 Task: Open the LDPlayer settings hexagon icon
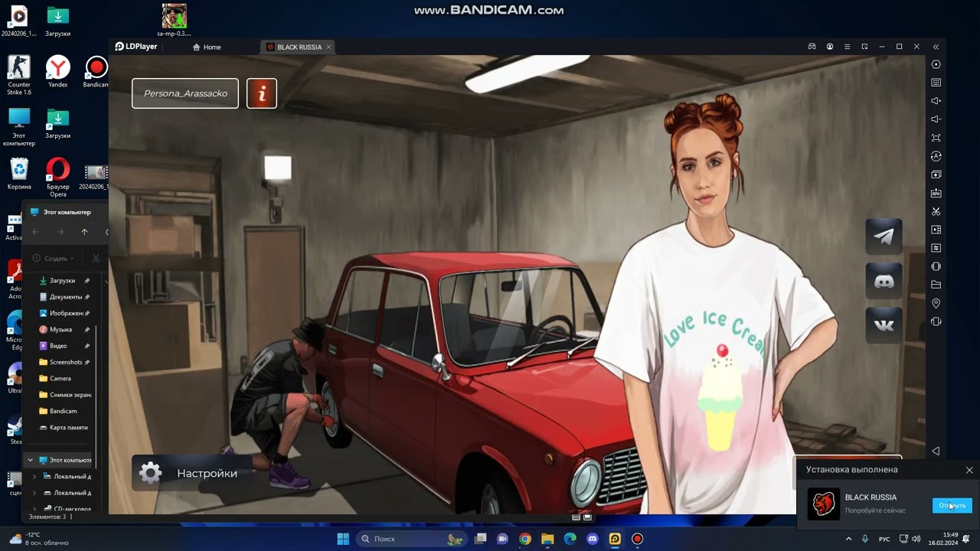tap(936, 64)
